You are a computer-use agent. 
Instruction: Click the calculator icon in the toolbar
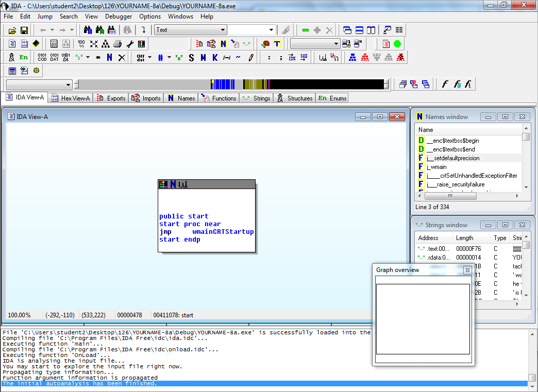point(12,71)
